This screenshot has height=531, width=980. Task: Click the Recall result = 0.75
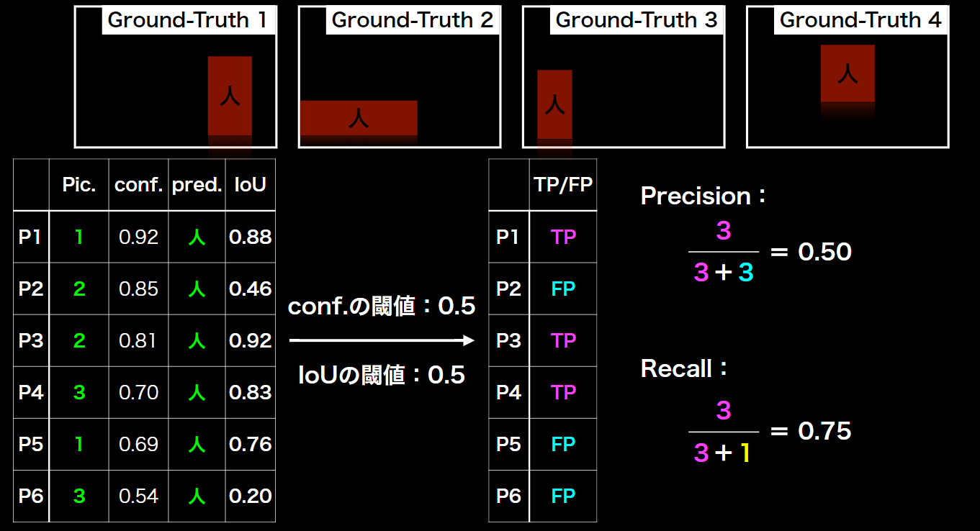(812, 431)
